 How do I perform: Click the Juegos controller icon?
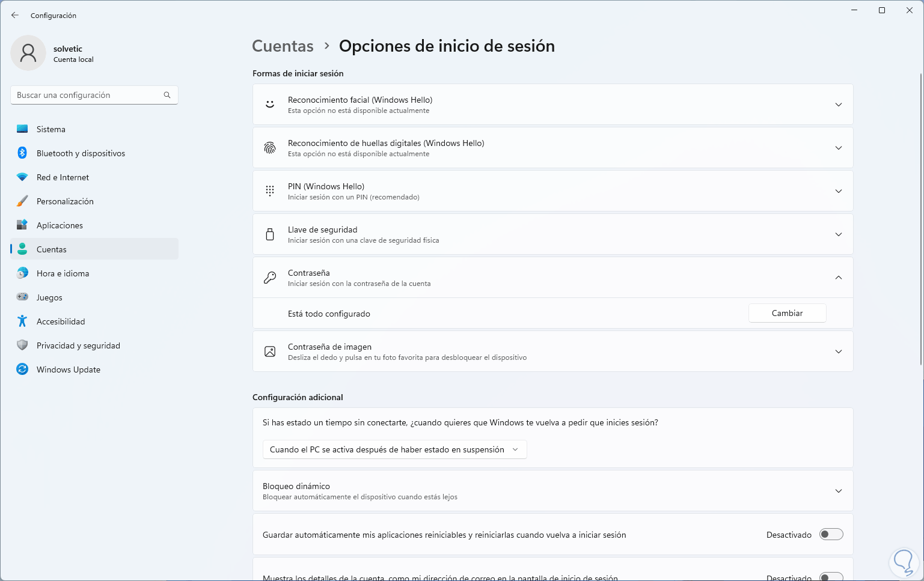pos(22,297)
